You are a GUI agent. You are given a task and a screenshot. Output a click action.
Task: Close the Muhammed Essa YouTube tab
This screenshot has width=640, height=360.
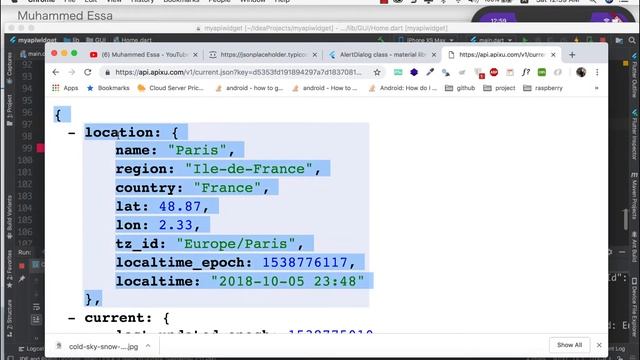tap(195, 54)
